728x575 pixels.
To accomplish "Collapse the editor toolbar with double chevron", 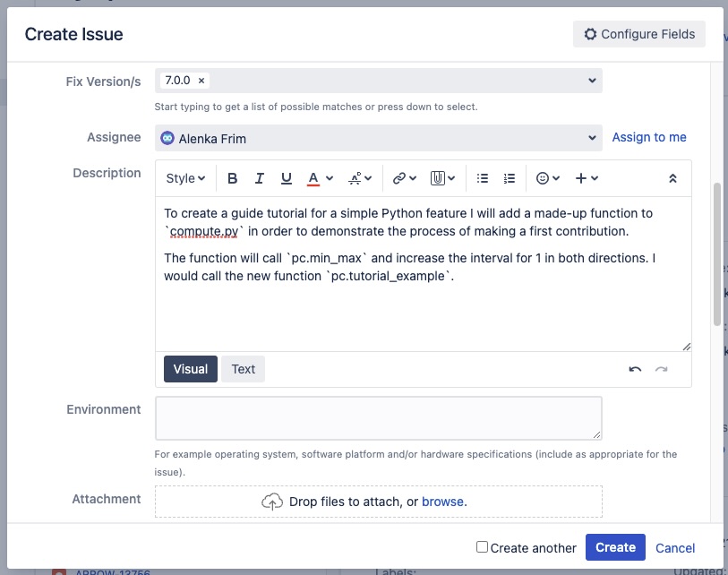I will pyautogui.click(x=673, y=178).
